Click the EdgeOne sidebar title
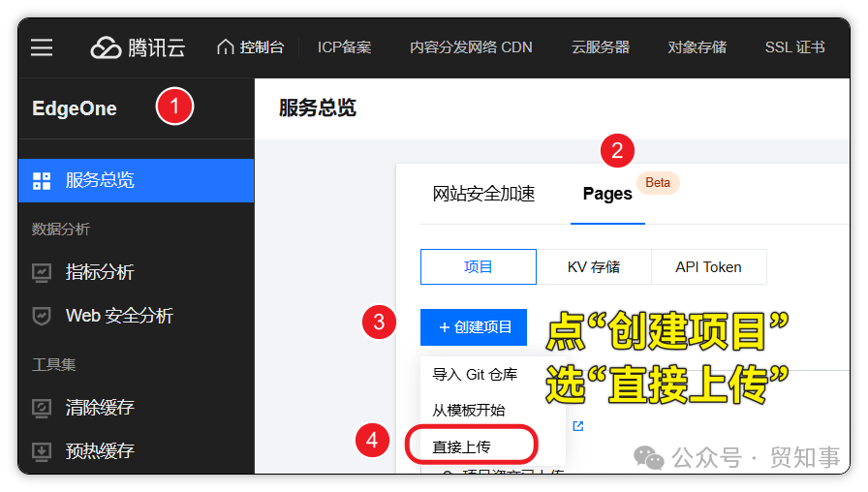 pos(75,108)
